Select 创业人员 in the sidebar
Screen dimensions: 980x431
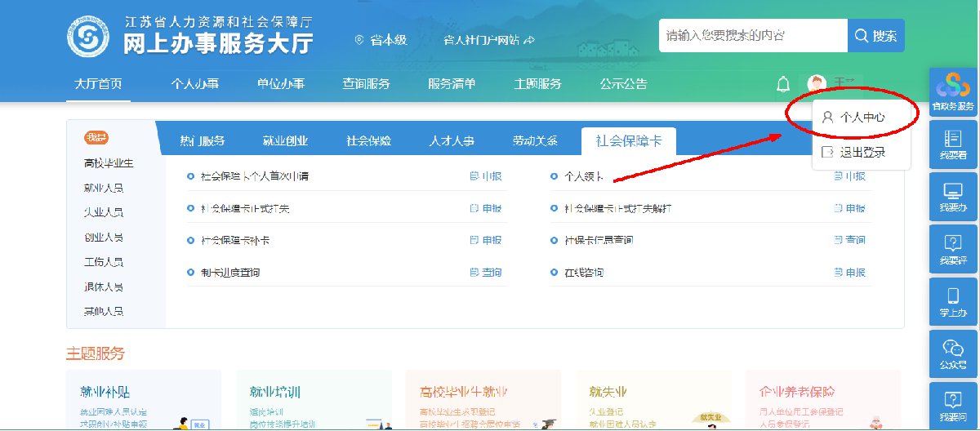pos(104,238)
